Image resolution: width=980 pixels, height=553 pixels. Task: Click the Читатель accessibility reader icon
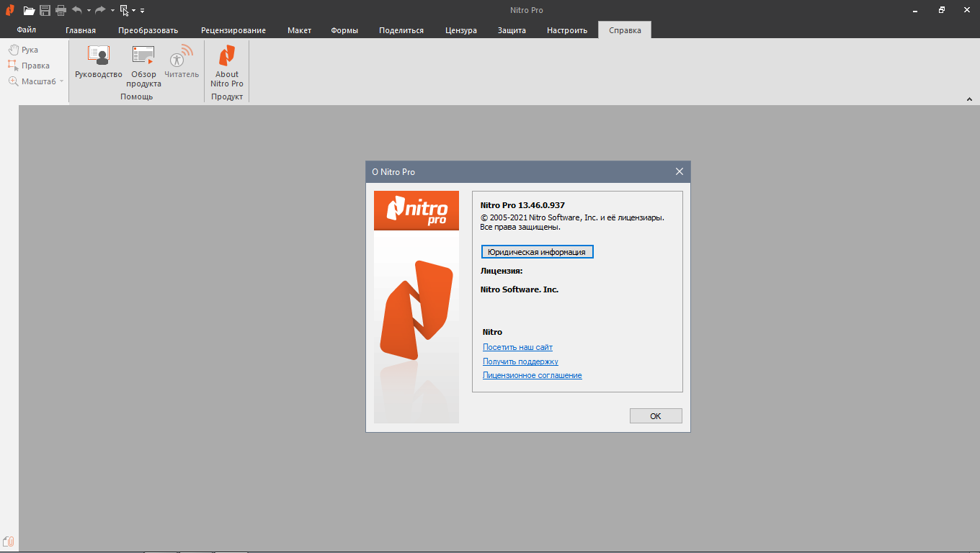tap(182, 63)
